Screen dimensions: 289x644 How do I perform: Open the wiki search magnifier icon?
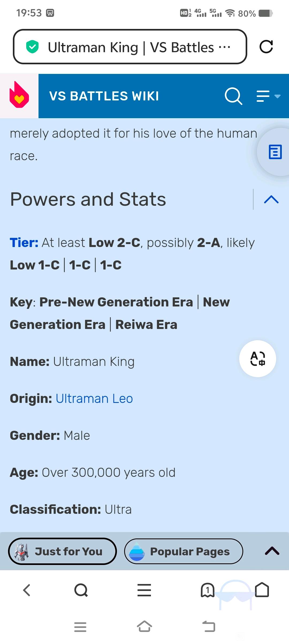pyautogui.click(x=234, y=96)
